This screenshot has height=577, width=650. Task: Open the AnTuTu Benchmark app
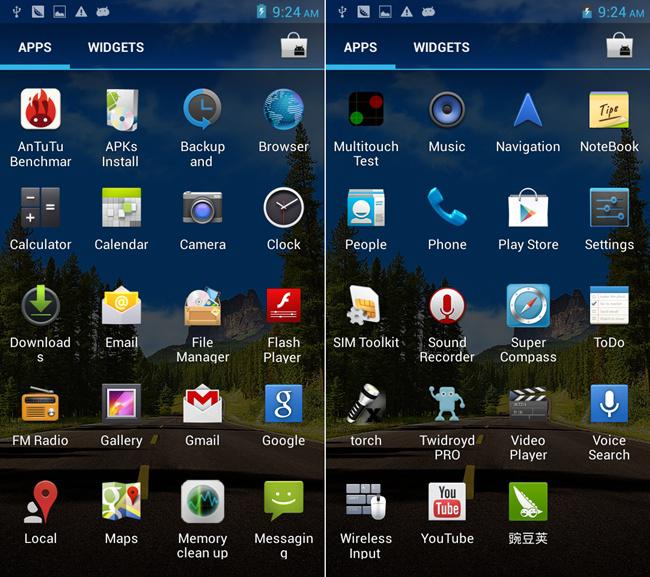click(41, 109)
